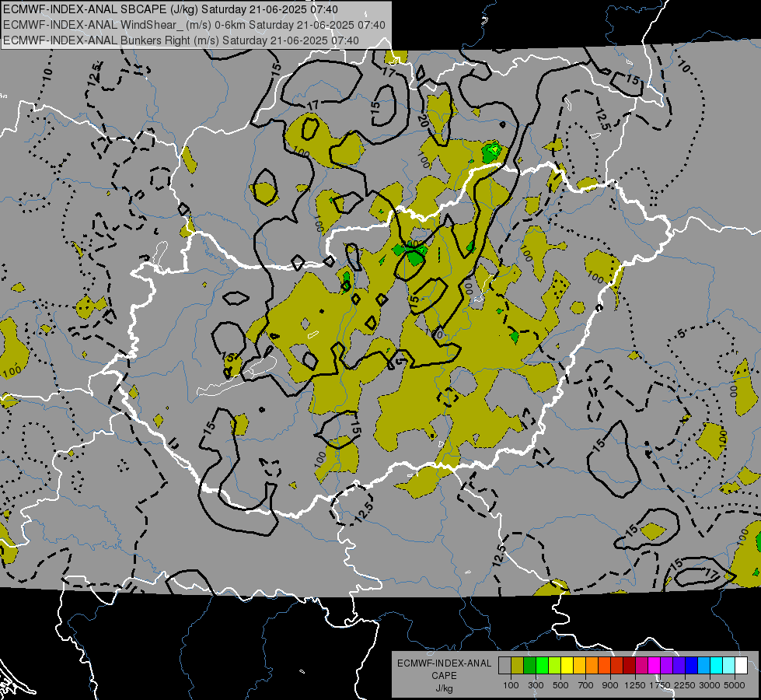Image resolution: width=761 pixels, height=700 pixels.
Task: Click the amber swatch left of the 700 tick
Action: tap(579, 666)
